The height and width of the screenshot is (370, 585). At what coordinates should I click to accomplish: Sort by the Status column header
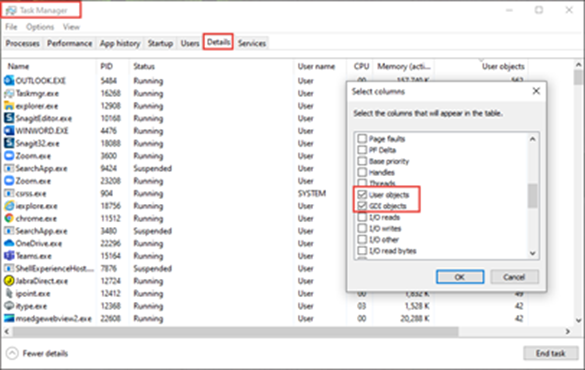click(211, 66)
